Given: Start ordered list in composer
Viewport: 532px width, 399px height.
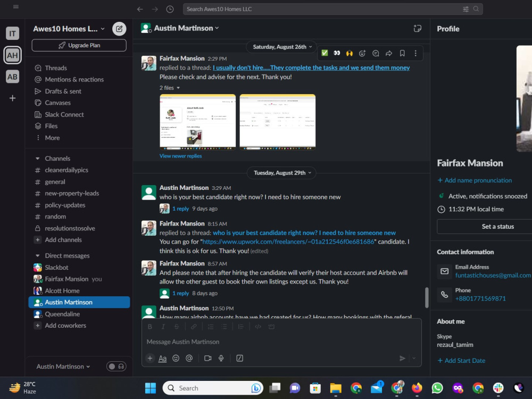Looking at the screenshot, I should click(x=211, y=327).
